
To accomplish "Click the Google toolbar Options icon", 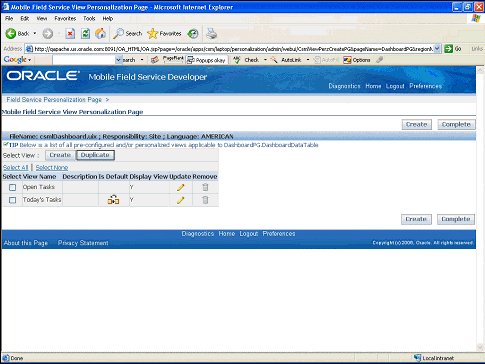I will tap(347, 60).
